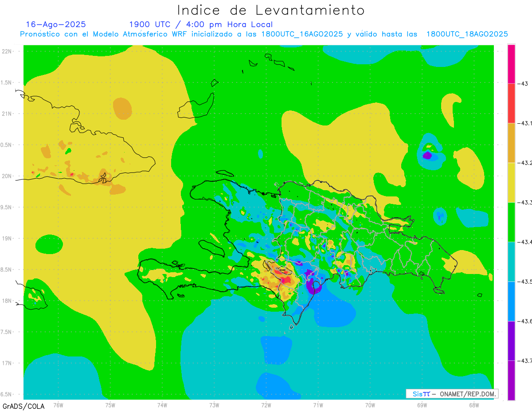Click the "70W" longitude label
Screen dimensions: 532x411
click(370, 404)
